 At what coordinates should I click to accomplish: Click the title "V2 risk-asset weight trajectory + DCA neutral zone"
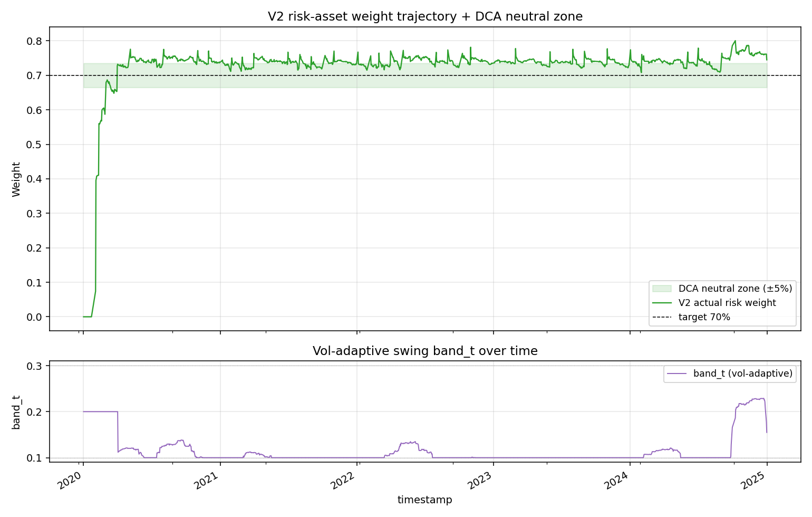[425, 16]
